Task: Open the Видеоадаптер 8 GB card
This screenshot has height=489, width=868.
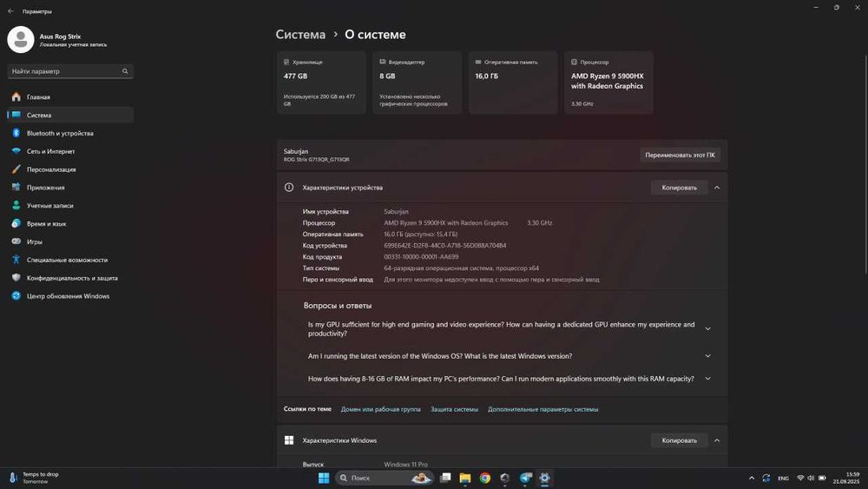Action: point(417,83)
